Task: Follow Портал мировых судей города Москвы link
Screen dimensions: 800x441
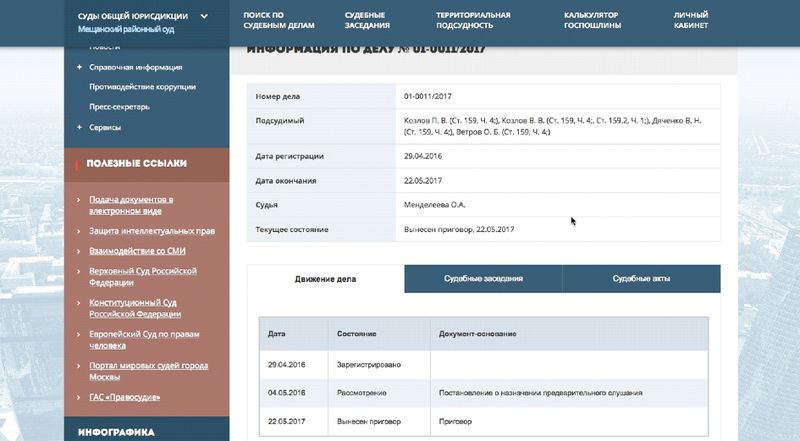Action: click(x=148, y=371)
